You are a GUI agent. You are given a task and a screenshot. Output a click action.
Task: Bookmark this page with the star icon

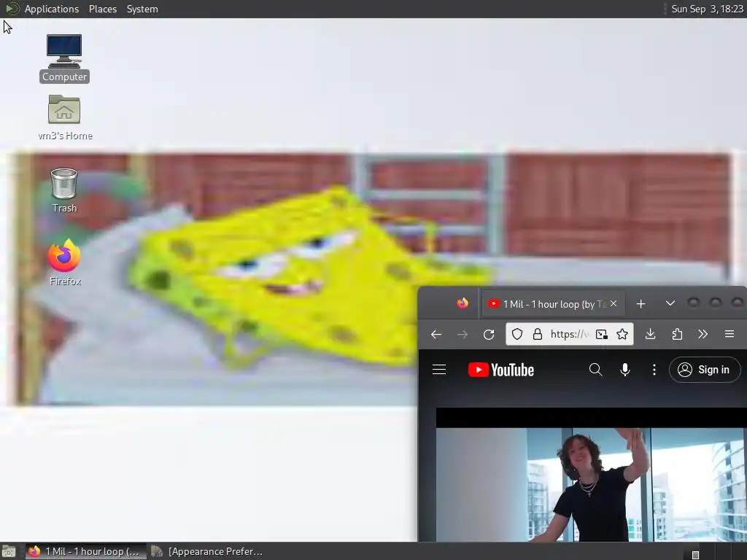coord(622,334)
